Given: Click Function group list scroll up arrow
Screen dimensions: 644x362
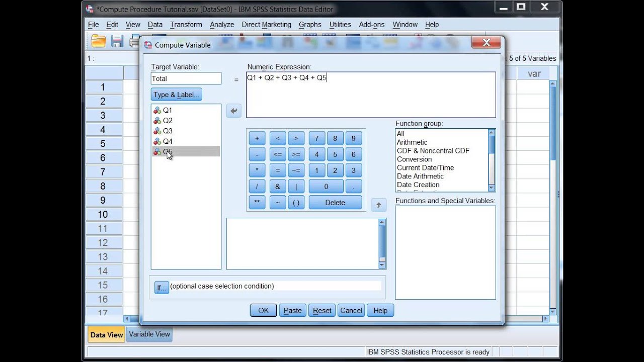Looking at the screenshot, I should pyautogui.click(x=492, y=133).
